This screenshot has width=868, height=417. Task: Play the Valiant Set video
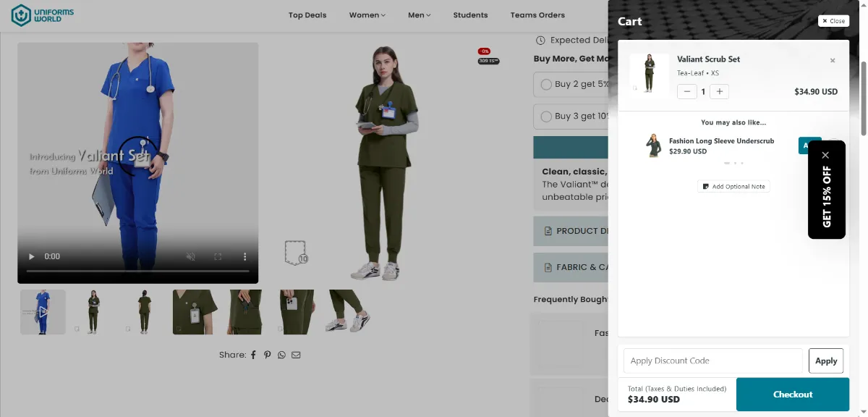click(x=30, y=256)
